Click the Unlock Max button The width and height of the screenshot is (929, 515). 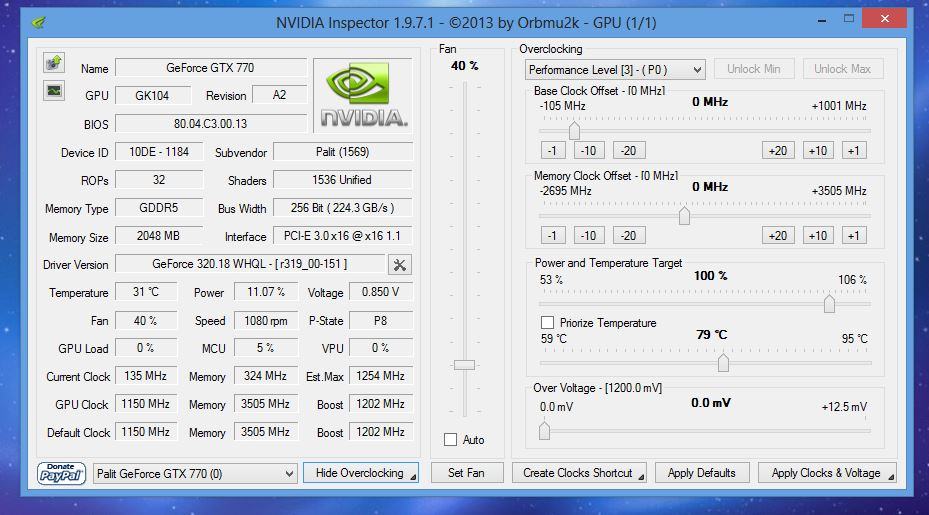pos(842,69)
